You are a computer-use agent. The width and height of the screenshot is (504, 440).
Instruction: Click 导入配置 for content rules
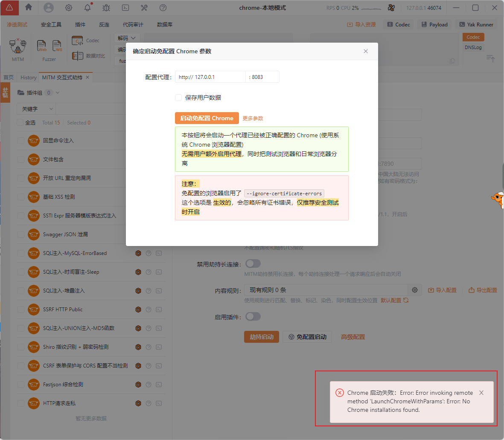(442, 290)
